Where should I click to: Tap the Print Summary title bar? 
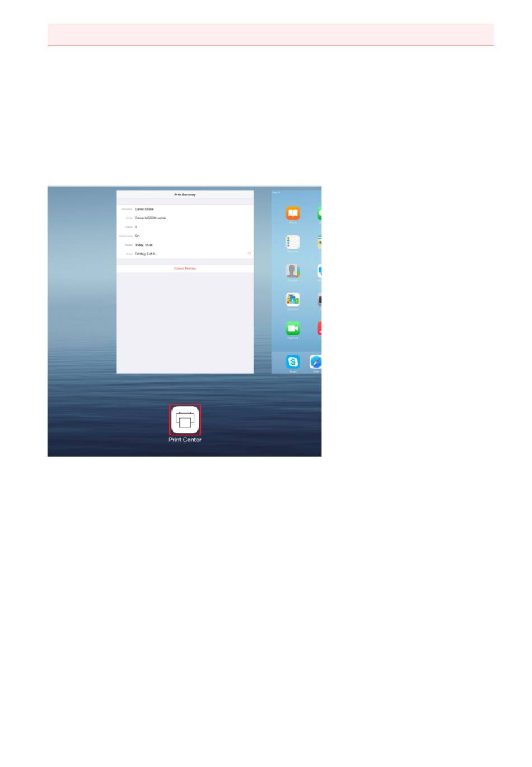(185, 194)
